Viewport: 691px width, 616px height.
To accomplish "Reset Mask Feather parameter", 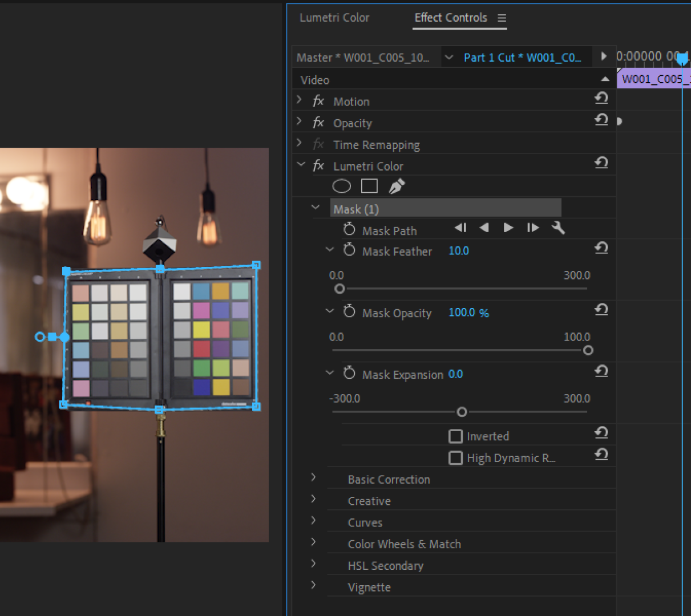I will pyautogui.click(x=601, y=248).
